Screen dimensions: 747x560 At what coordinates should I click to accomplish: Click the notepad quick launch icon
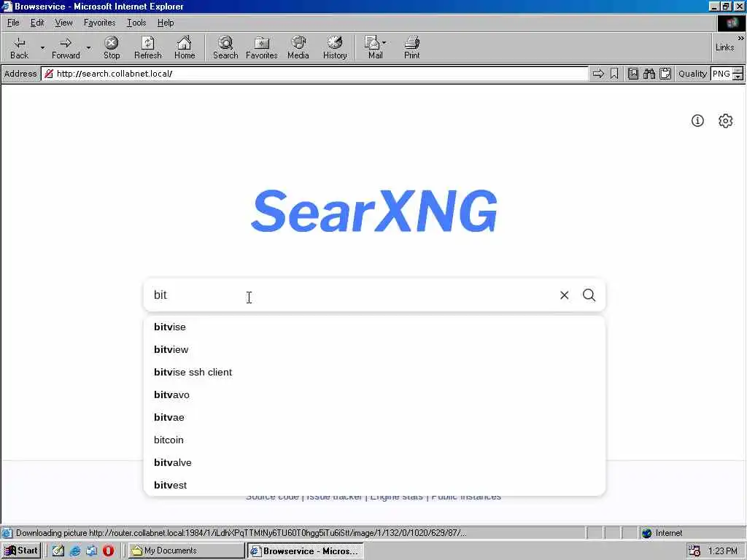point(58,551)
